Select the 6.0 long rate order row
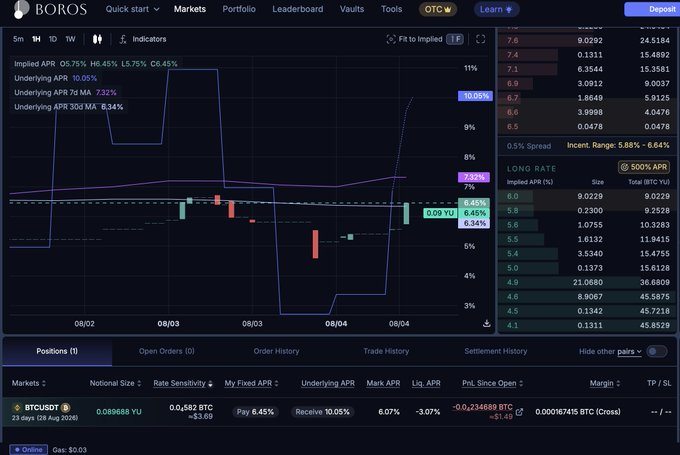Image resolution: width=680 pixels, height=455 pixels. coord(588,196)
